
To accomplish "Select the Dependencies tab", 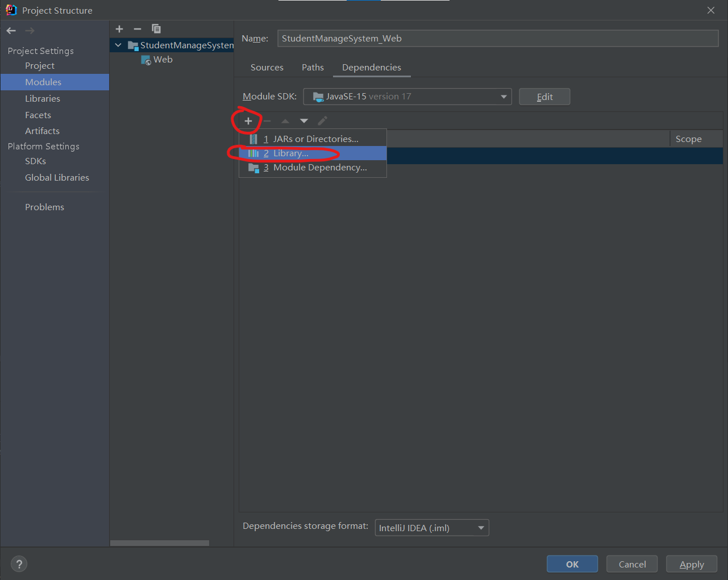I will click(372, 68).
